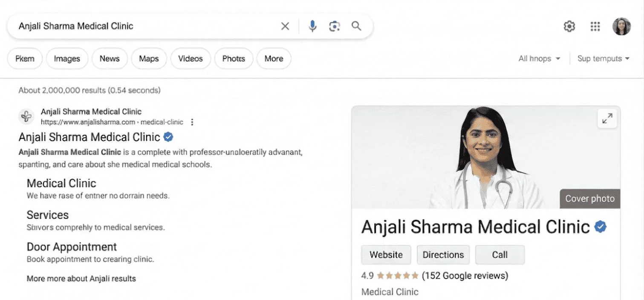The height and width of the screenshot is (300, 644).
Task: Open the Door Appointment sitelink
Action: pos(72,247)
